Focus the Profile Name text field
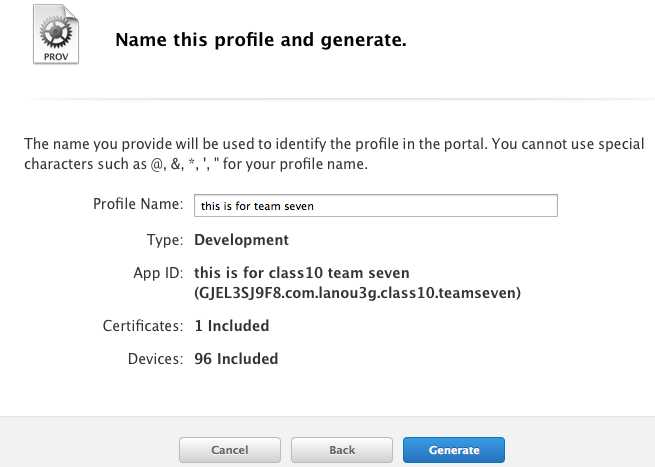This screenshot has width=655, height=467. pyautogui.click(x=374, y=205)
